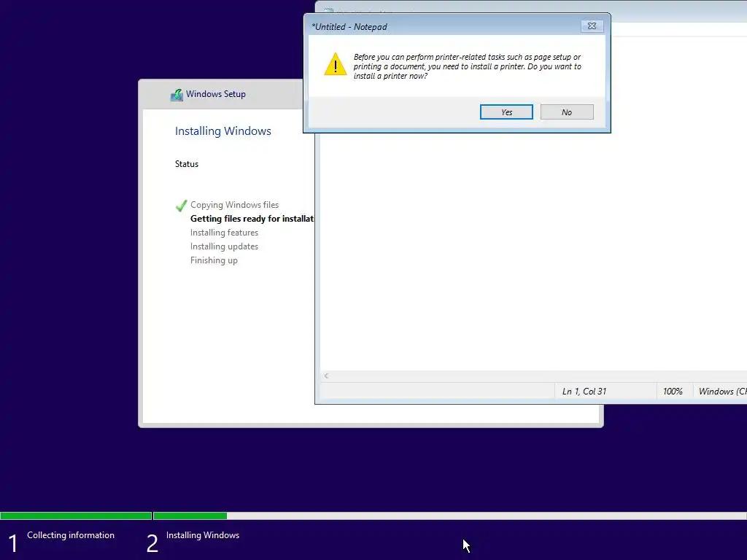Viewport: 747px width, 560px height.
Task: Click the Notepad horizontal scrollbar left arrow
Action: pos(326,376)
